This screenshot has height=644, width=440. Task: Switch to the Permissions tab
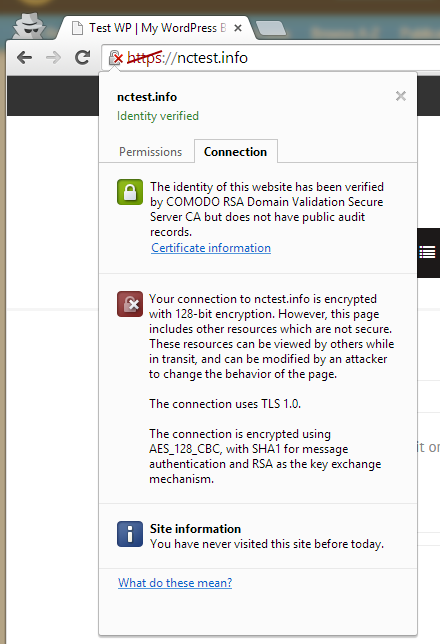[x=150, y=152]
